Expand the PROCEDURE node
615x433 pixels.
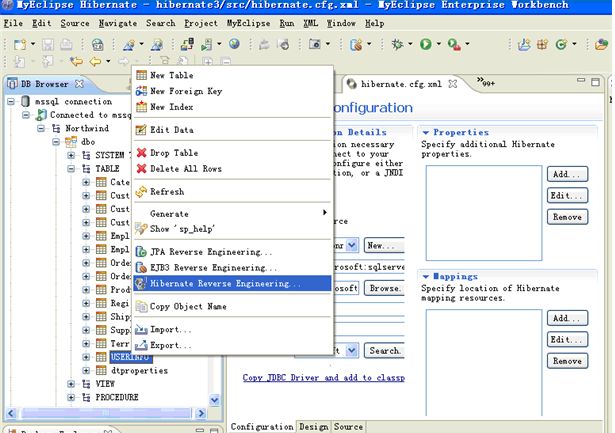pos(71,397)
